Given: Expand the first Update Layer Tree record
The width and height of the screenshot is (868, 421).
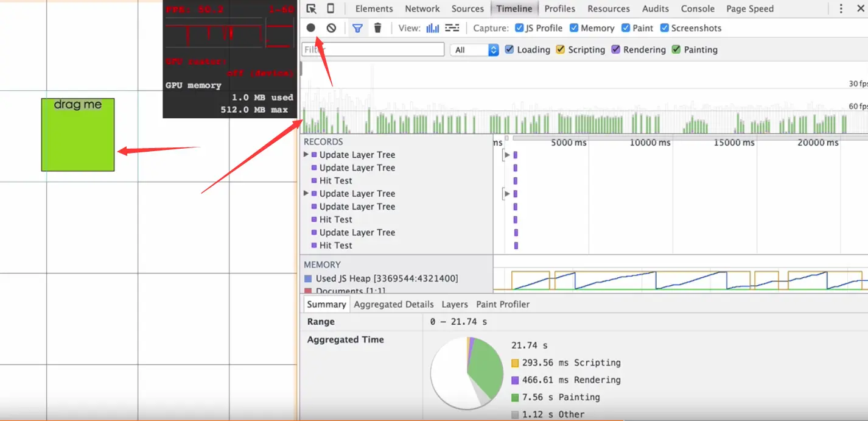Looking at the screenshot, I should pos(306,155).
